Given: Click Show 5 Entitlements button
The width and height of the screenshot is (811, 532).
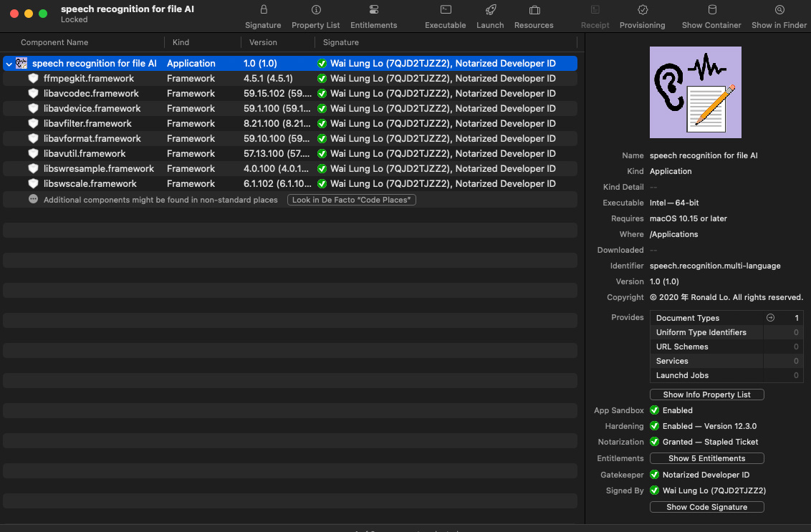Looking at the screenshot, I should 706,458.
